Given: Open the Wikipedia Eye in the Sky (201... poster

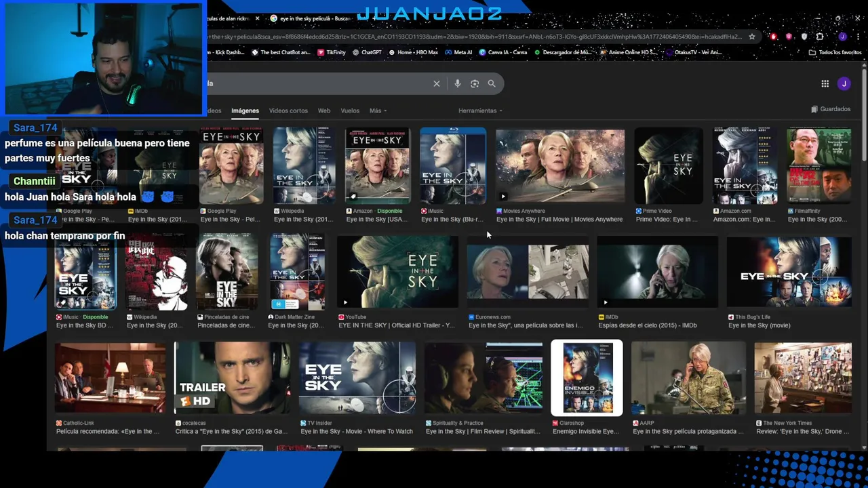Looking at the screenshot, I should (x=304, y=166).
